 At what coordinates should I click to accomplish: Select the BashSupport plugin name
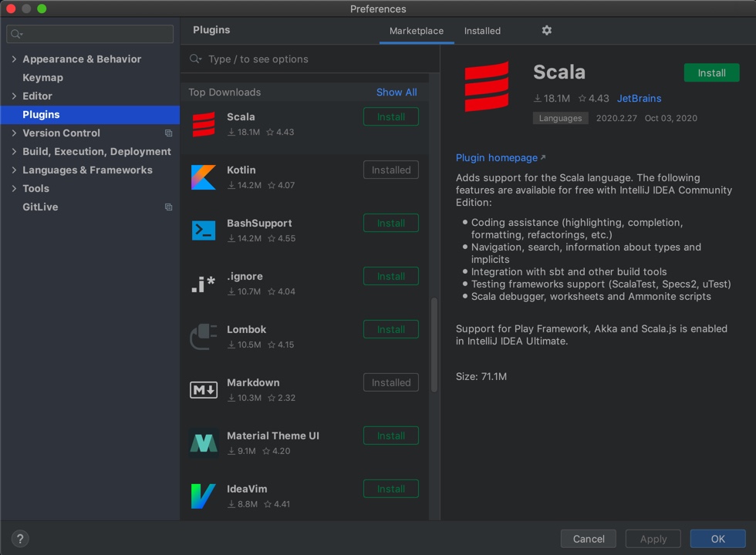[259, 223]
